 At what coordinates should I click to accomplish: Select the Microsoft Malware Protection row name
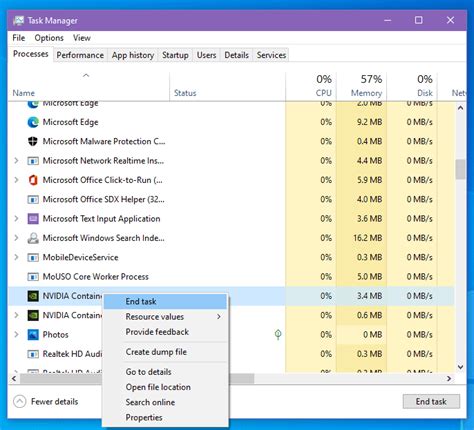point(104,141)
